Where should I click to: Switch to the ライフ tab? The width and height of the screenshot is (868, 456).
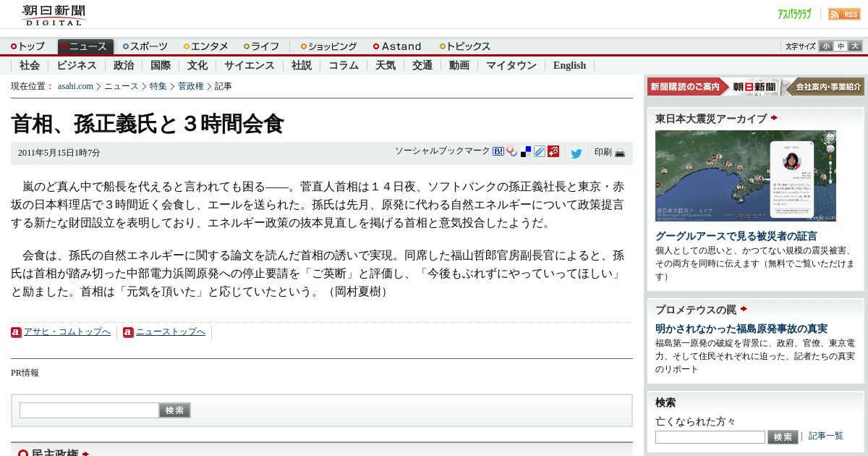(x=262, y=46)
